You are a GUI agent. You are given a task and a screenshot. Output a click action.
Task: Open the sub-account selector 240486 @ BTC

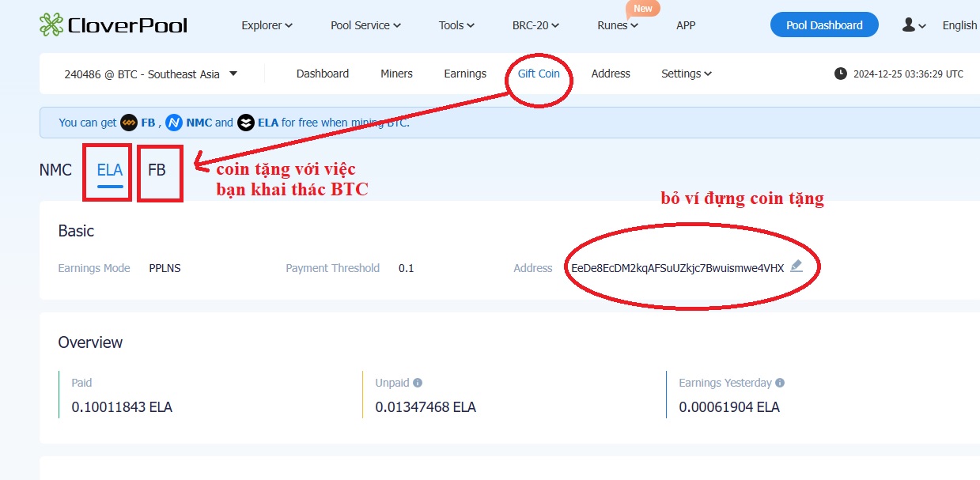coord(151,74)
